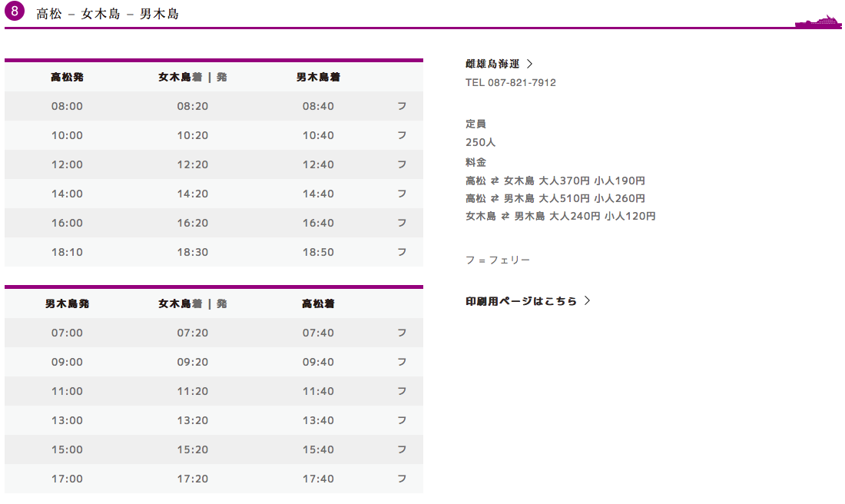This screenshot has width=845, height=504.
Task: Click the ferry symbol in the 17:00 departure row
Action: click(x=402, y=479)
